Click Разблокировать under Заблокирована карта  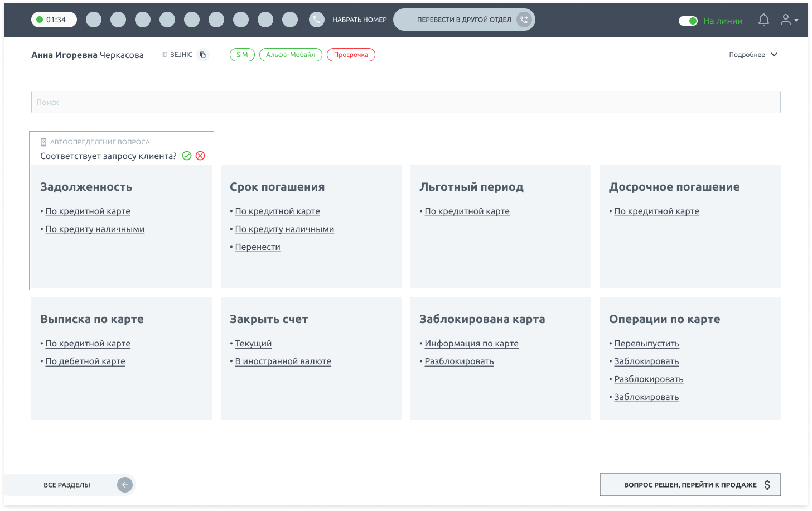tap(459, 361)
